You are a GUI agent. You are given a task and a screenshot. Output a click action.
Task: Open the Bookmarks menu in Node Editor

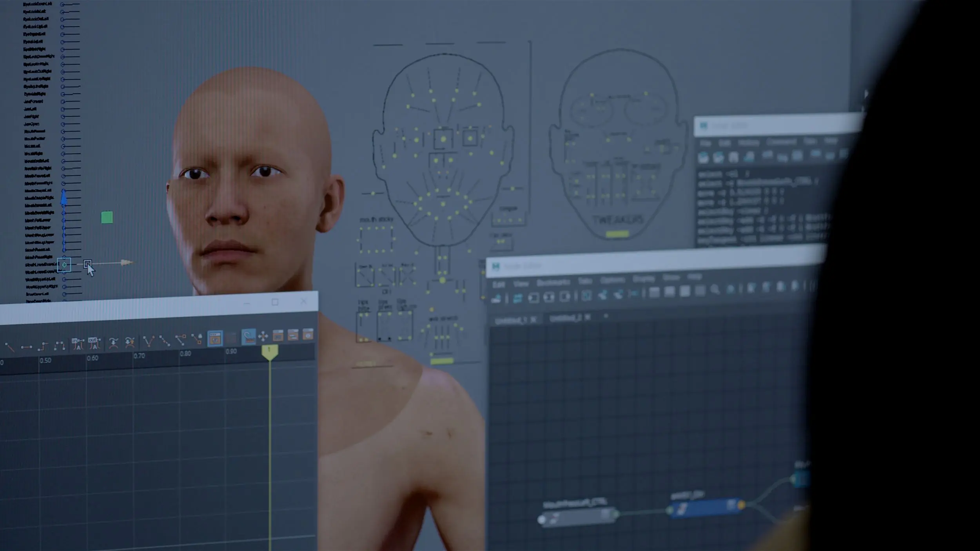pos(553,282)
